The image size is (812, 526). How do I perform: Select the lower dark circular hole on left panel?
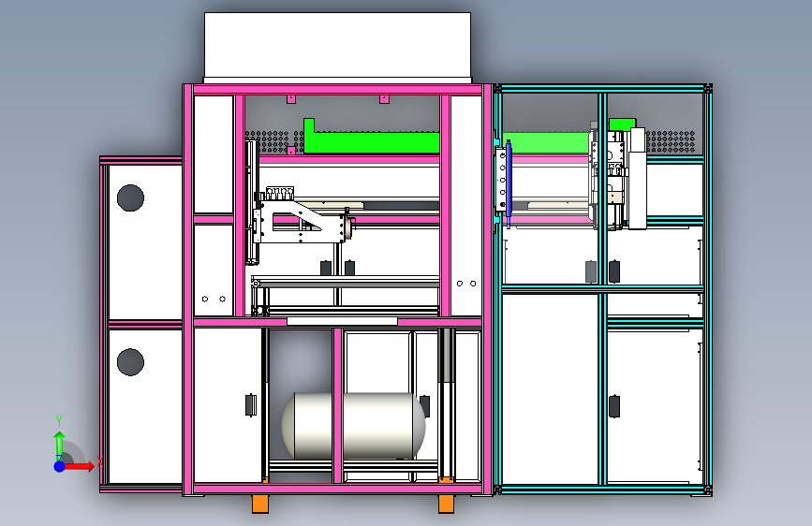[x=130, y=362]
